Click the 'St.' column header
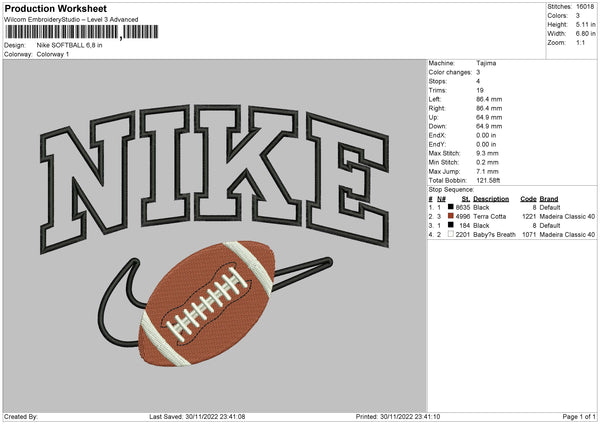Image resolution: width=600 pixels, height=424 pixels. coord(466,199)
